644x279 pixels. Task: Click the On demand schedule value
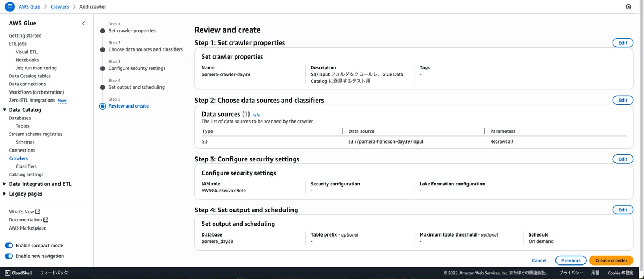541,241
